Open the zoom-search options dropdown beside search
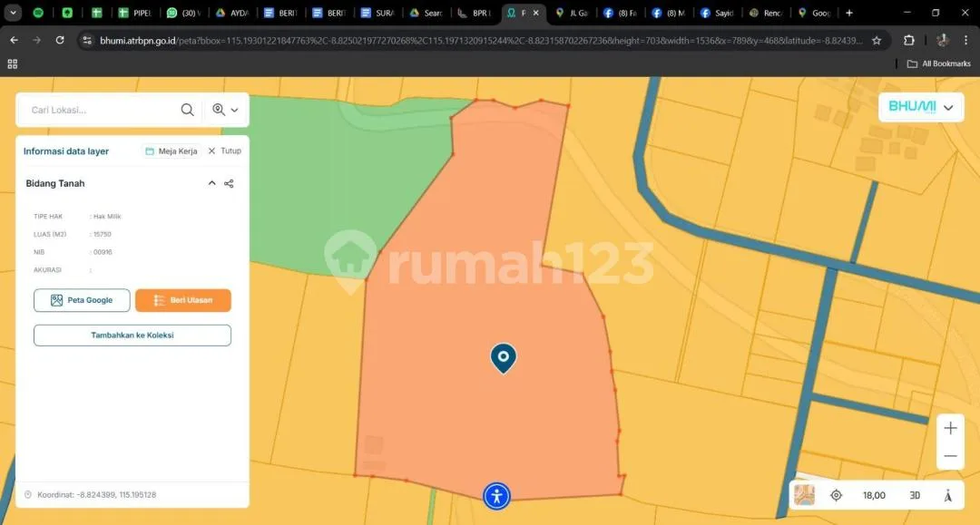Screen dimensions: 980x525 pos(226,110)
